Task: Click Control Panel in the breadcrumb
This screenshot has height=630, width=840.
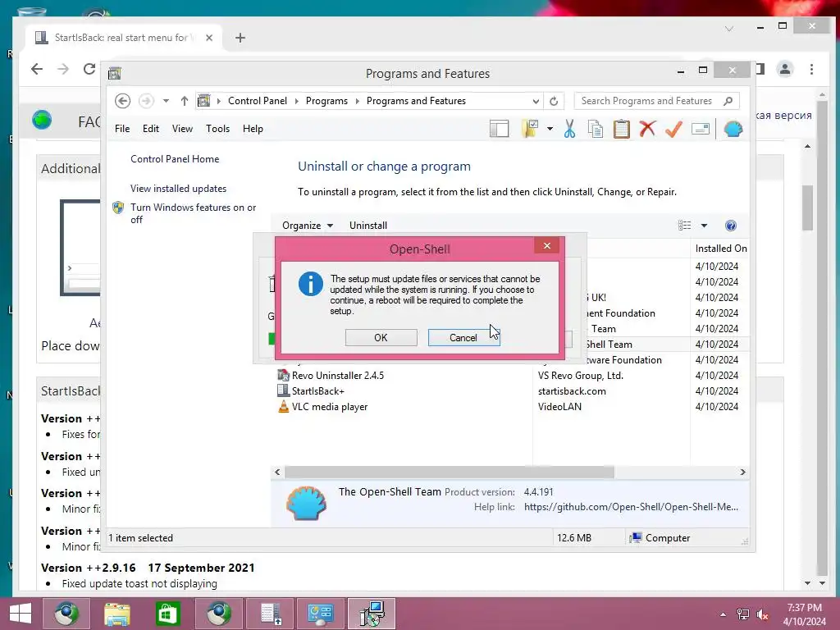Action: tap(257, 101)
